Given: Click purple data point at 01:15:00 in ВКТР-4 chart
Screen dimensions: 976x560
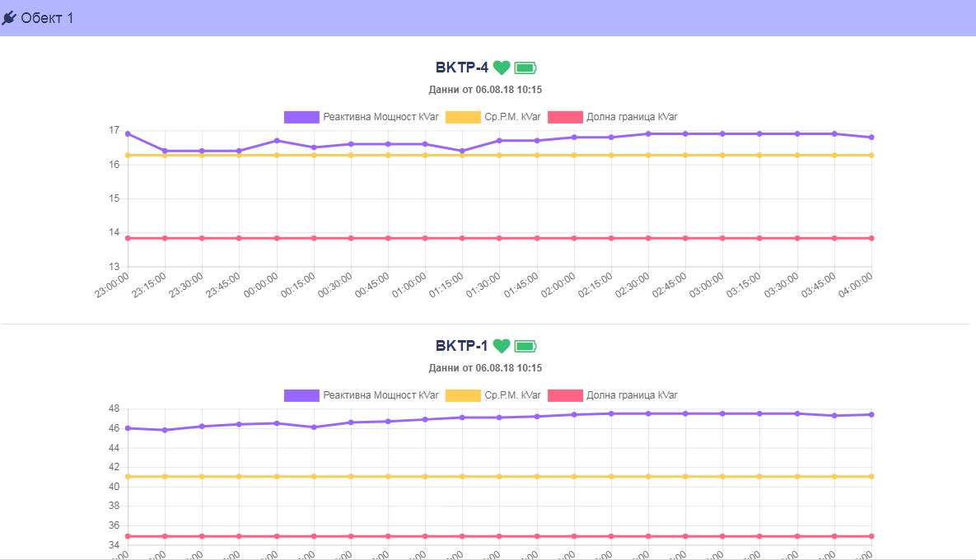Looking at the screenshot, I should tap(463, 151).
